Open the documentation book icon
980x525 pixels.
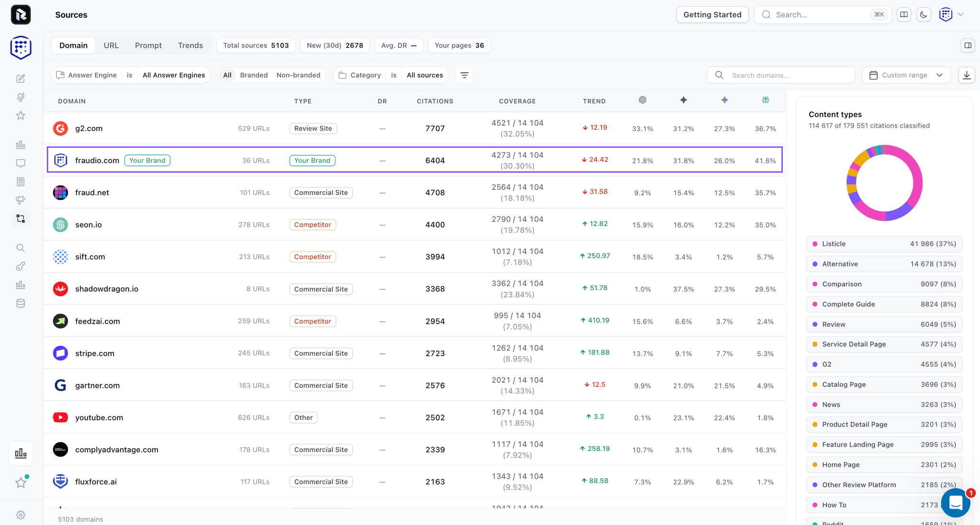(x=904, y=15)
